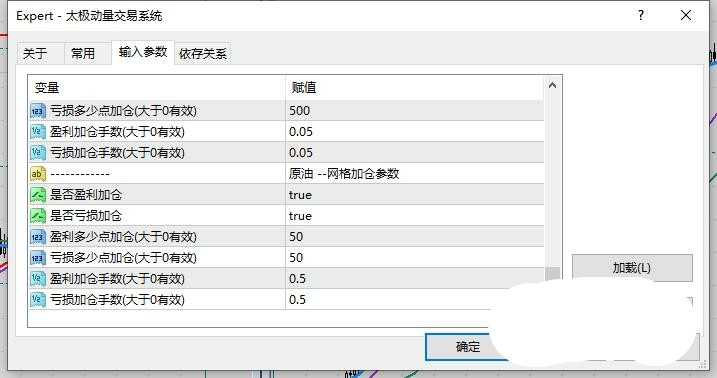Click integer icon beside the 500 row
The width and height of the screenshot is (717, 378).
(x=37, y=111)
